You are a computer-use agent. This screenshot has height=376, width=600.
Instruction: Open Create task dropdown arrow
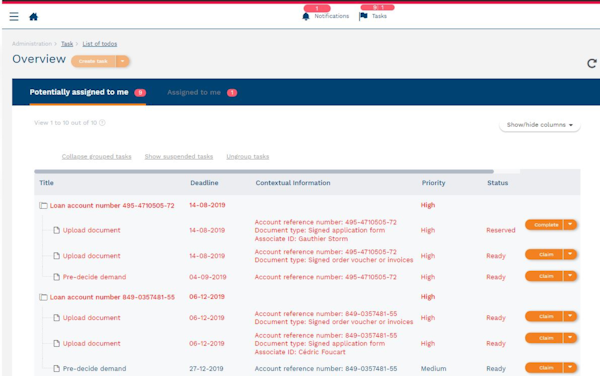122,61
